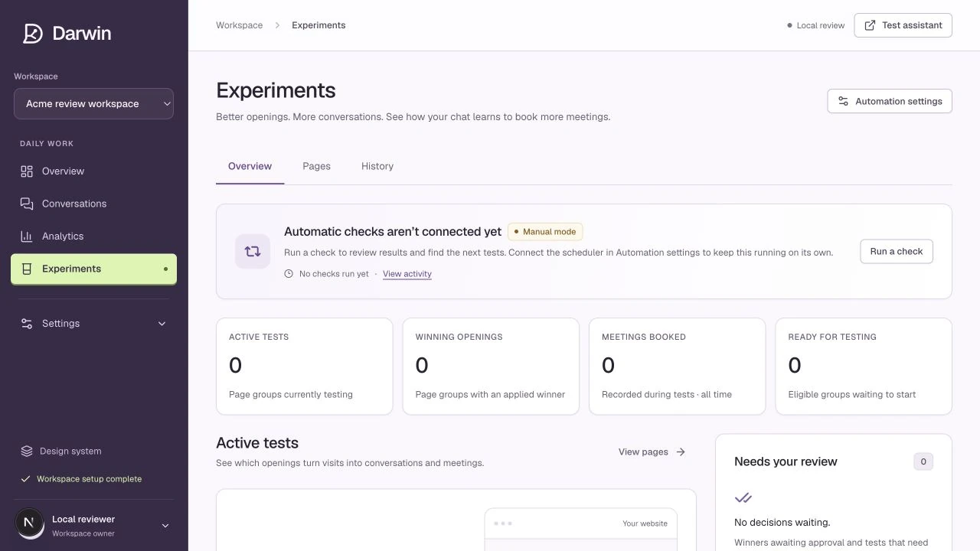Screen dimensions: 980x551
Task: Open the Overview grid icon in sidebar
Action: tap(27, 171)
